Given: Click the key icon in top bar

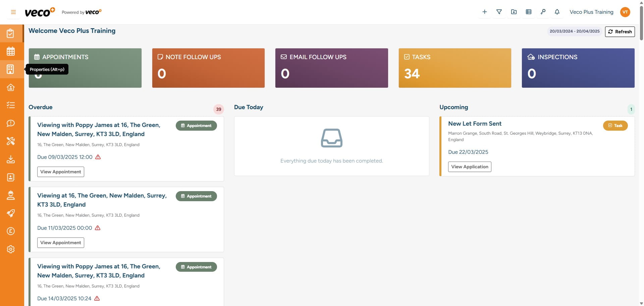Looking at the screenshot, I should (543, 12).
